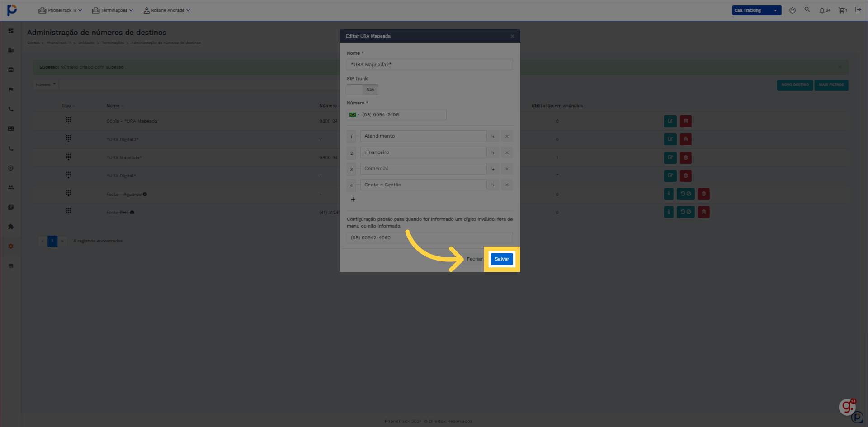Click the orange settings gear in sidebar
The image size is (868, 427).
click(x=11, y=246)
